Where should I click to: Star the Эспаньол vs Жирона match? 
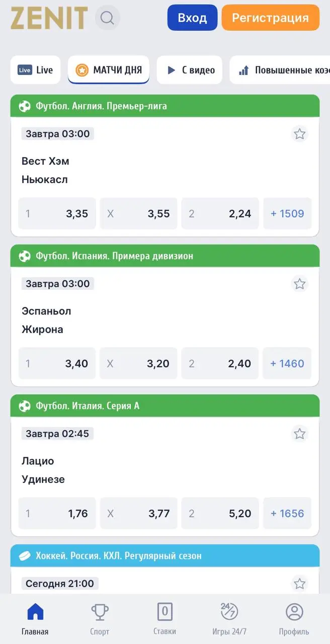tap(300, 284)
